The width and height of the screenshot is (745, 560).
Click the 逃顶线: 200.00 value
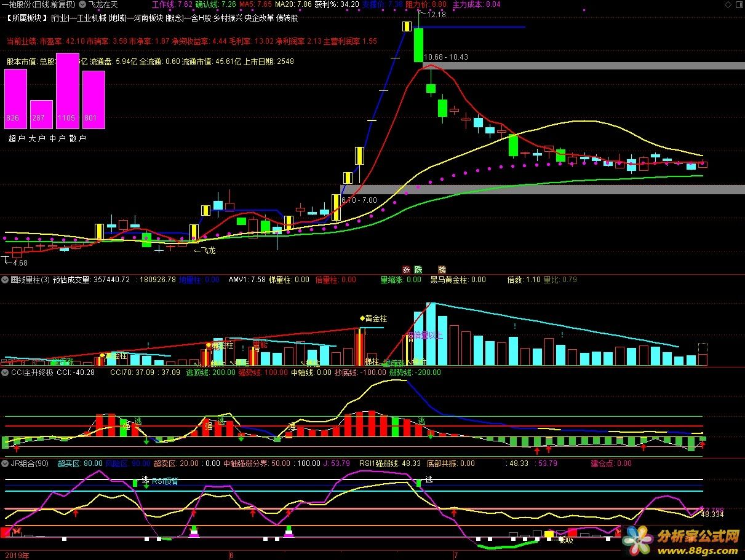(211, 373)
